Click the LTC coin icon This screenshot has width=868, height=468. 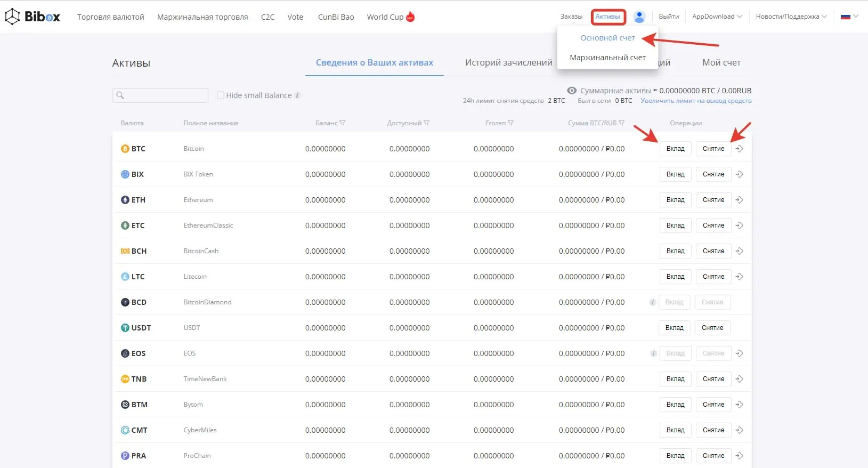[x=125, y=277]
